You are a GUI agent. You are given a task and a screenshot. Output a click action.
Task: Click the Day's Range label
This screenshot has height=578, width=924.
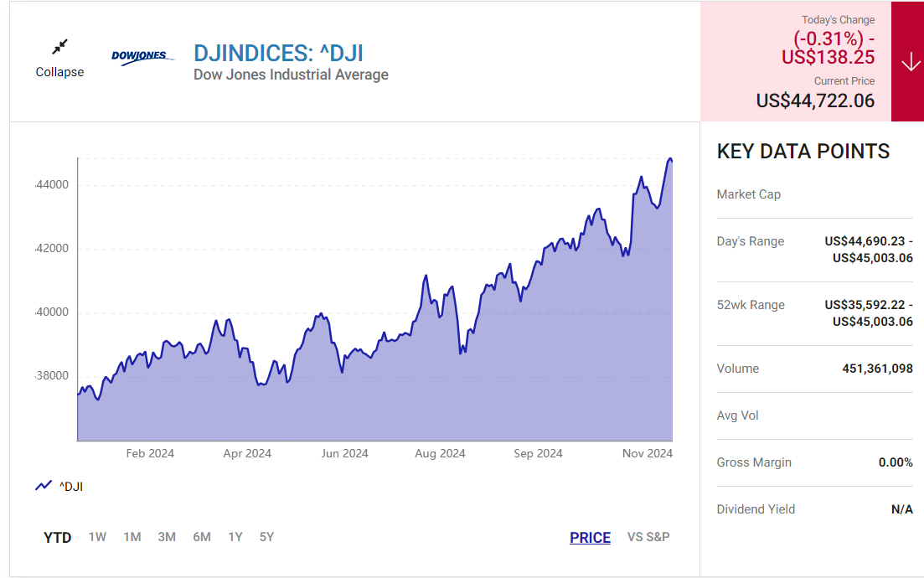coord(750,241)
